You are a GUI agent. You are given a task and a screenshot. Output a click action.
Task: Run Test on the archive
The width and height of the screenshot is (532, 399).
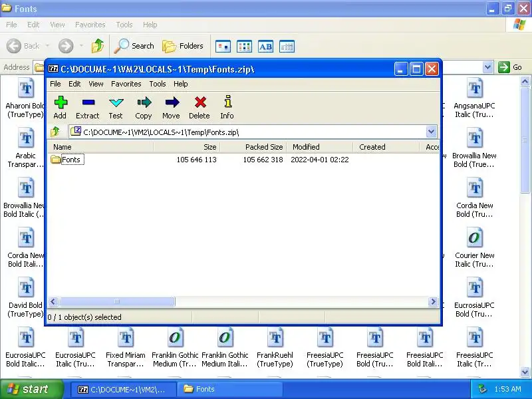point(116,107)
